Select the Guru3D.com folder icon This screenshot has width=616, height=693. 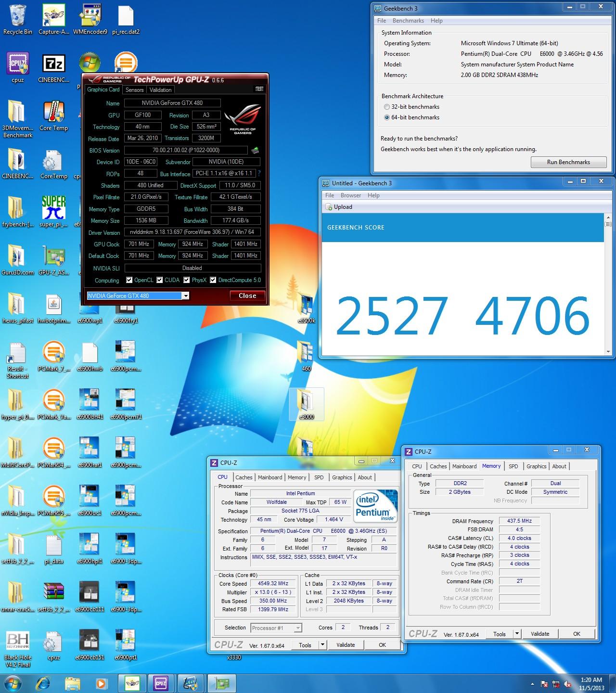[x=18, y=260]
